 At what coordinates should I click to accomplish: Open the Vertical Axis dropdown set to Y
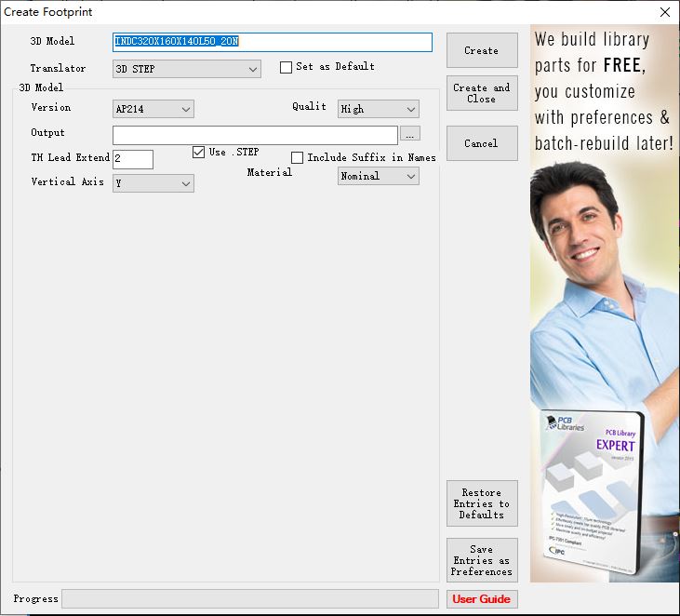coord(153,183)
